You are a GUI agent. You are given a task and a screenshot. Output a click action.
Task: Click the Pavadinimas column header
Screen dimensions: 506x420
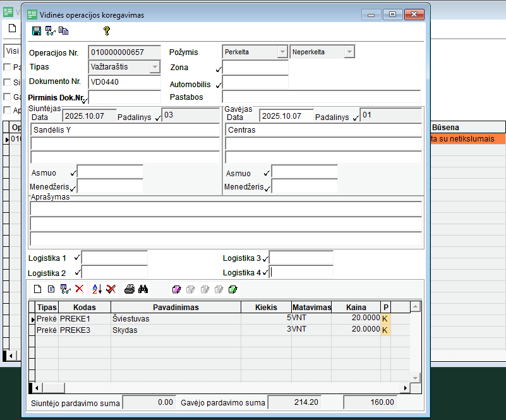click(175, 308)
